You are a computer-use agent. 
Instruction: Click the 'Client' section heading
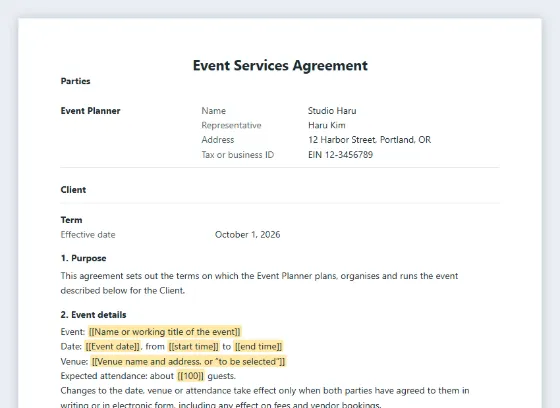(x=73, y=190)
